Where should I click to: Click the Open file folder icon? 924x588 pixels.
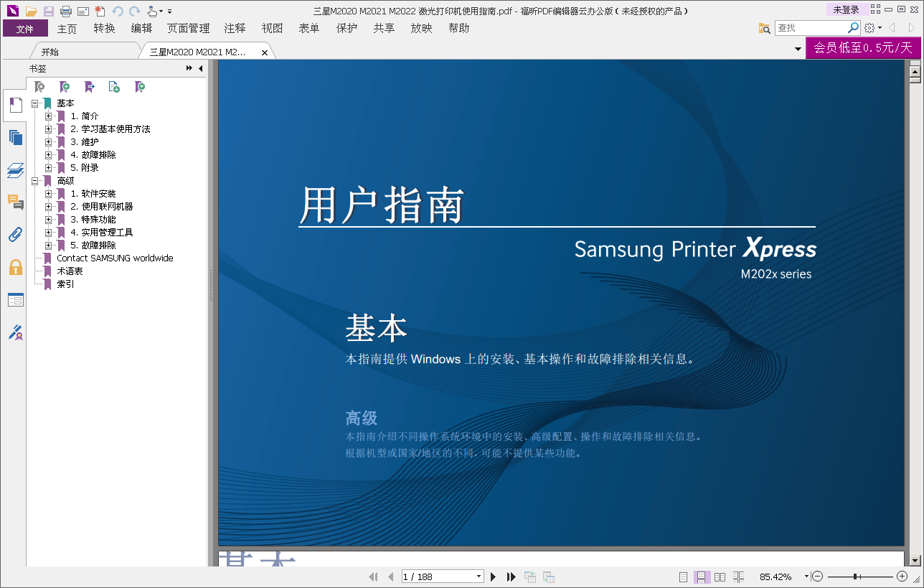(31, 11)
